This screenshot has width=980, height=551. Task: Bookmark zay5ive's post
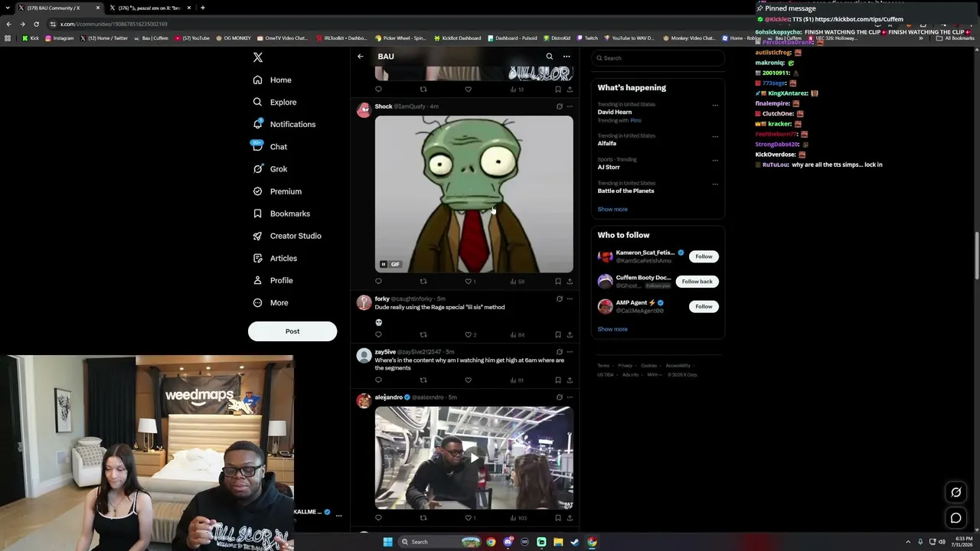(557, 380)
